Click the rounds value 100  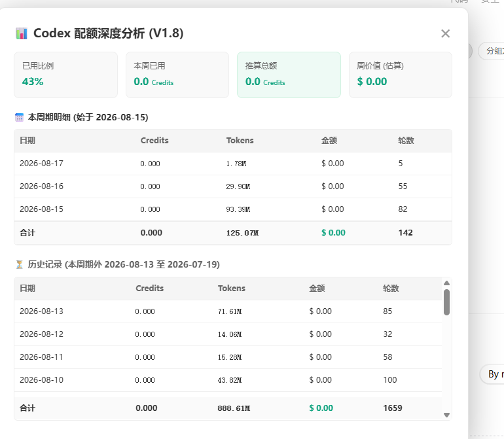click(x=390, y=379)
